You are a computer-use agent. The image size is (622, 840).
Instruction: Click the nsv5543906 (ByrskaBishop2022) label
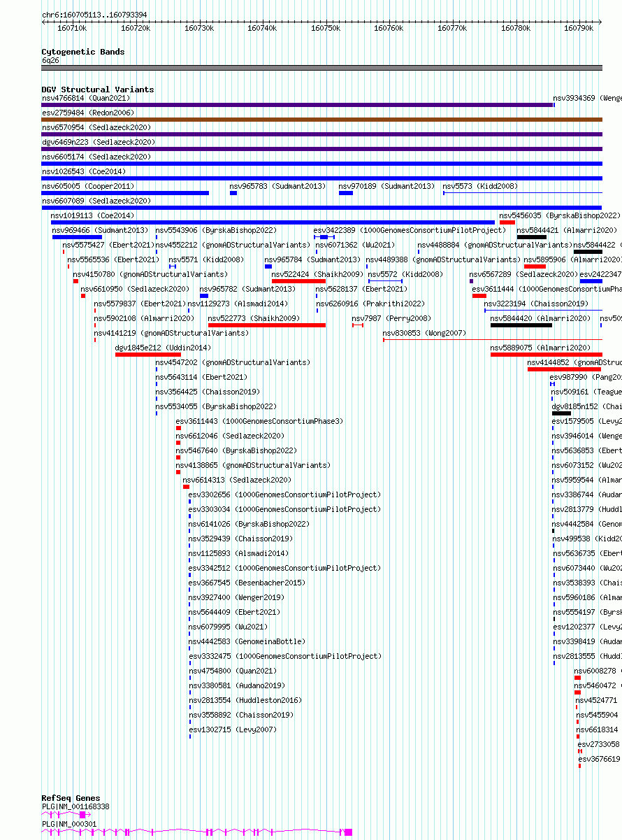(x=216, y=230)
